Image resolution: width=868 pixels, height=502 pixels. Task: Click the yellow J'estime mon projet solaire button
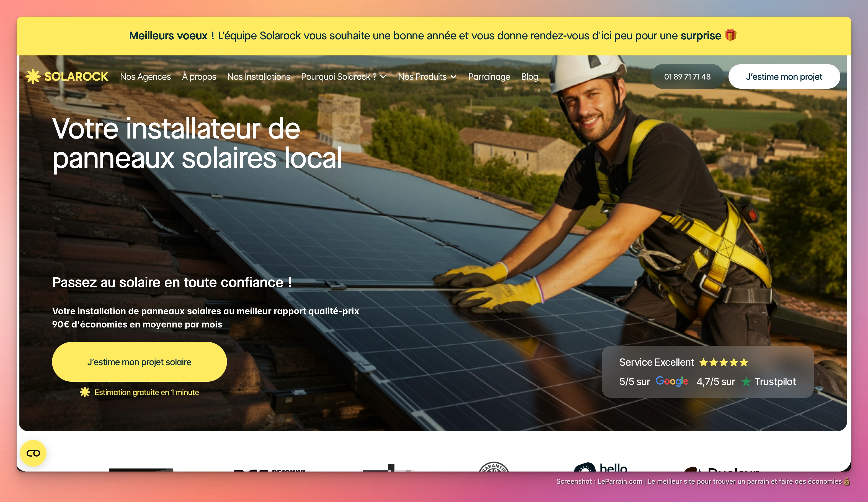click(139, 362)
